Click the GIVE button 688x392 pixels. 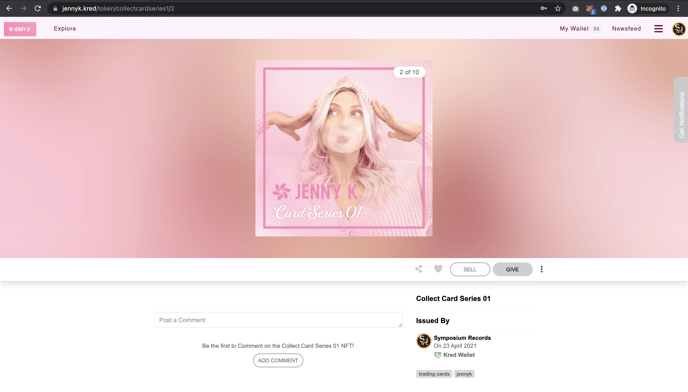pyautogui.click(x=512, y=270)
